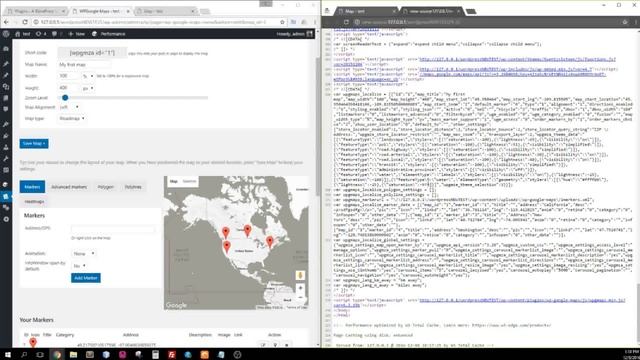Open Comments icon in WordPress sidebar
This screenshot has height=360, width=640.
[x=6, y=109]
